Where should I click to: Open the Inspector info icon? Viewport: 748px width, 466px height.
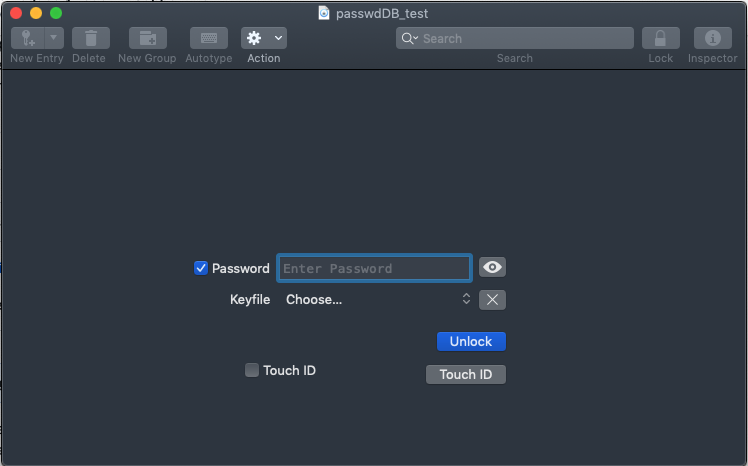coord(713,38)
